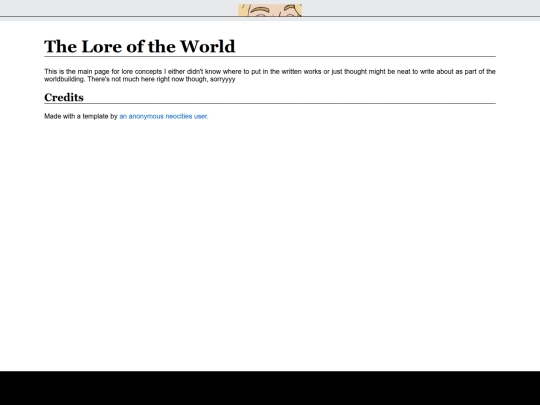Click the empty white area below the Credits section

(x=270, y=241)
